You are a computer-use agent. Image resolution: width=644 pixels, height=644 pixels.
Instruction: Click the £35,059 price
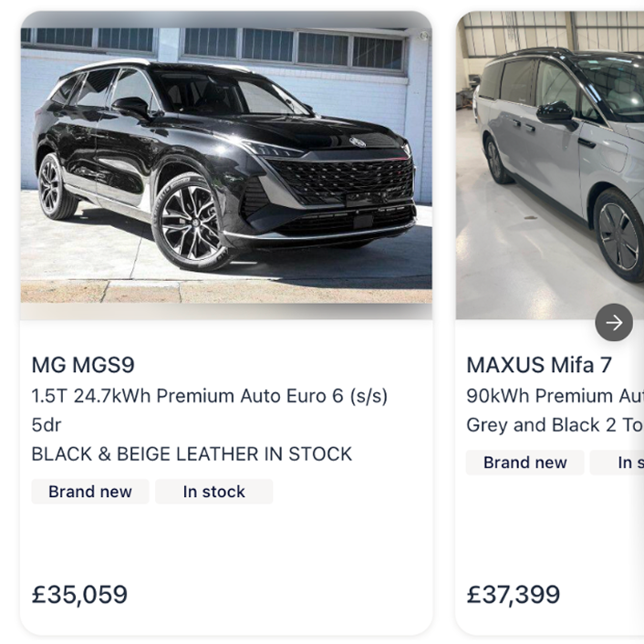tap(79, 595)
